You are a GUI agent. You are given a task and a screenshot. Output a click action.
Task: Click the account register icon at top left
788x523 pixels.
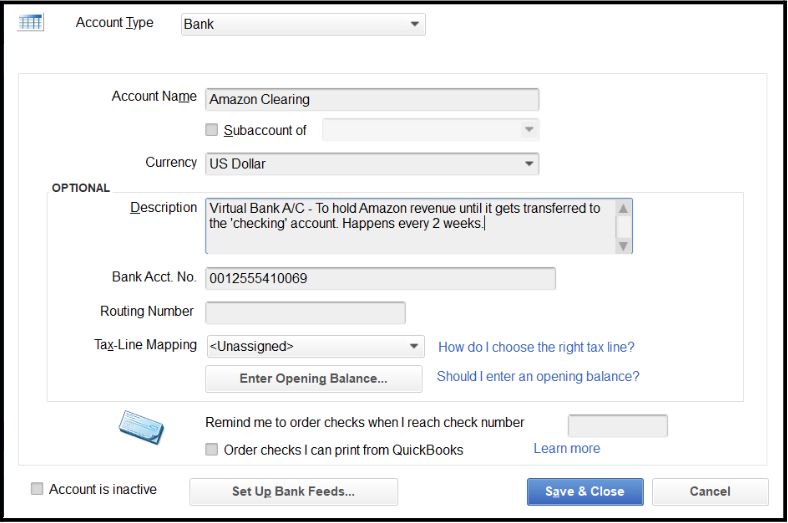[x=31, y=23]
